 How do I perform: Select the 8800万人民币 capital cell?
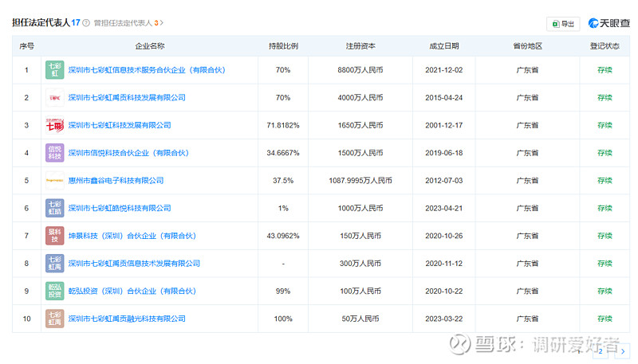click(360, 70)
